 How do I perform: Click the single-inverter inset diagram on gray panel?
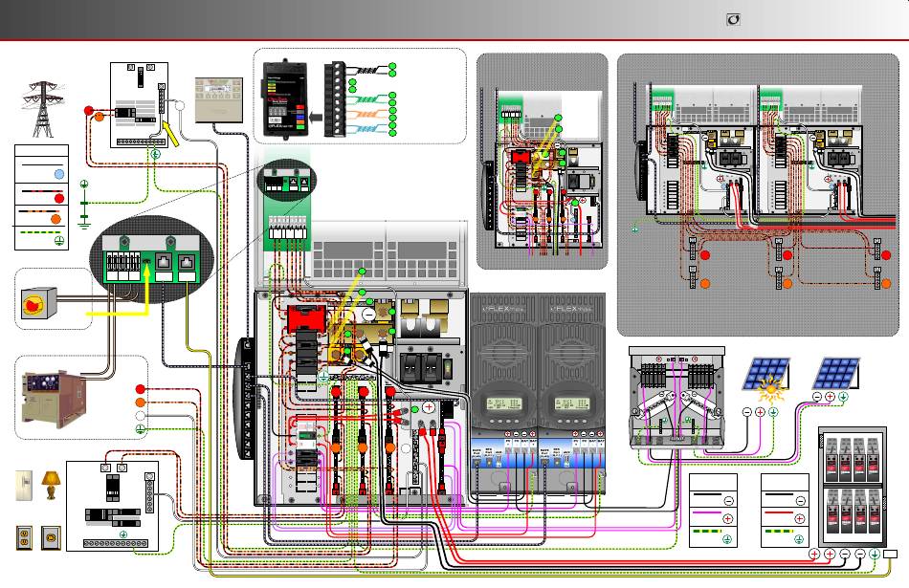[542, 161]
